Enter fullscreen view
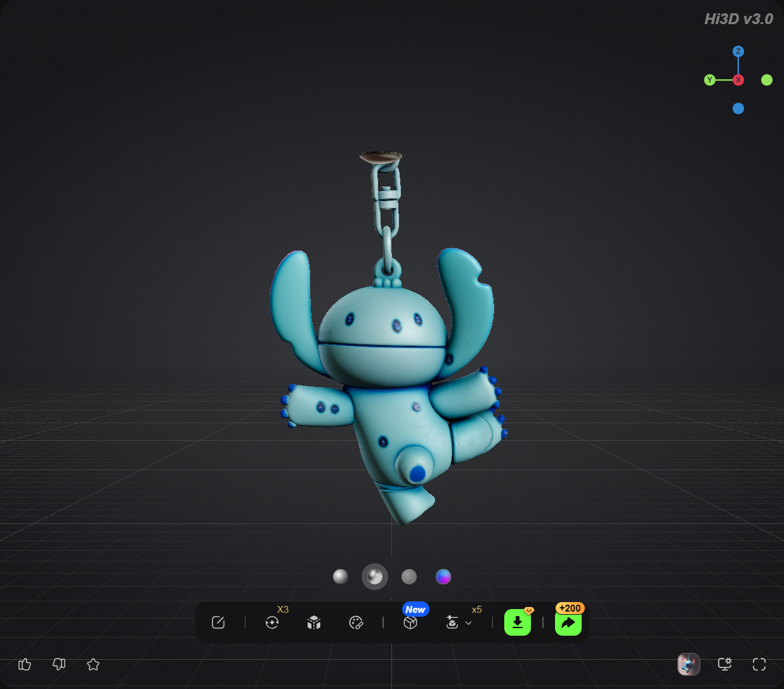The width and height of the screenshot is (784, 689). point(759,664)
